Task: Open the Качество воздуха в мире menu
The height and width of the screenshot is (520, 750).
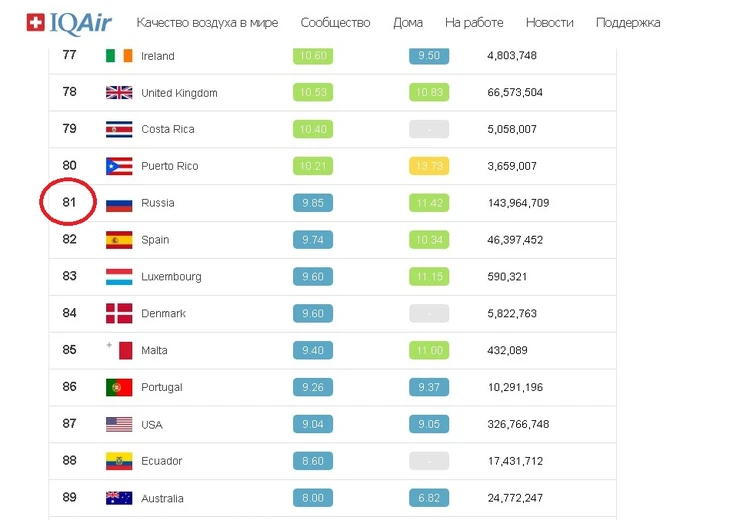Action: (207, 22)
